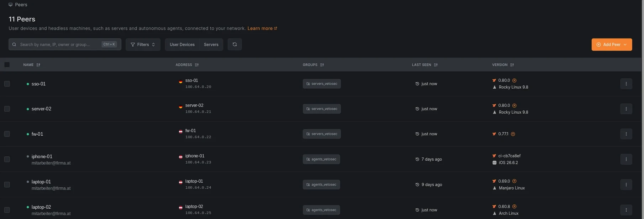Screen dimensions: 644x219
Task: Click the update icon beside server-02 version 0.80.0
Action: coord(514,105)
